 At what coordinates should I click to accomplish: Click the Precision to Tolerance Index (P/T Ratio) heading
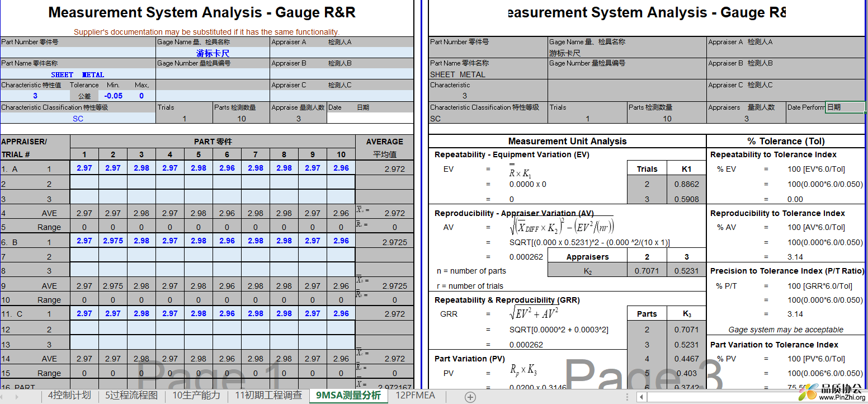[x=787, y=271]
